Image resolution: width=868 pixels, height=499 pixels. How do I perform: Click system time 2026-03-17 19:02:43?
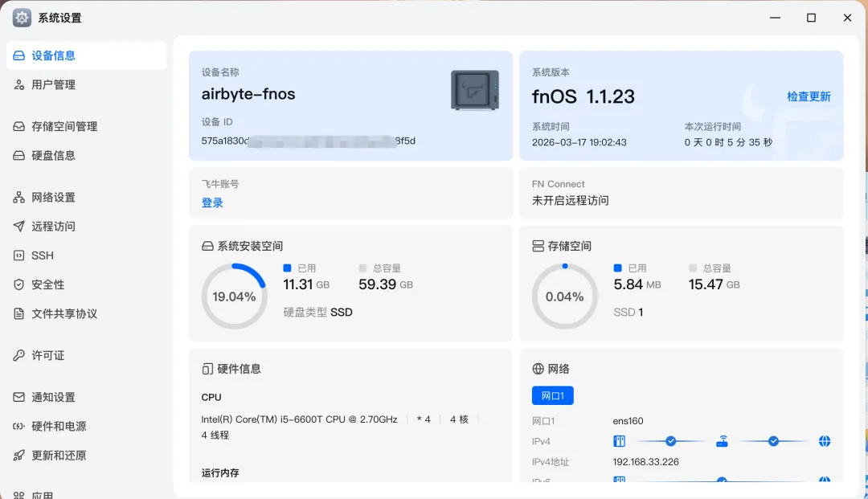(579, 142)
